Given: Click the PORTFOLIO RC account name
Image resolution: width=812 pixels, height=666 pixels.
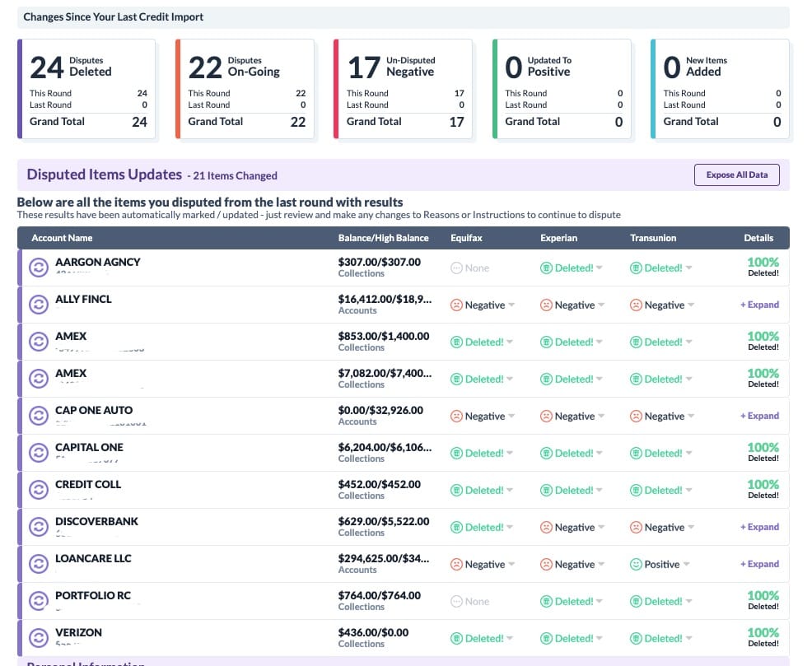Looking at the screenshot, I should [93, 595].
